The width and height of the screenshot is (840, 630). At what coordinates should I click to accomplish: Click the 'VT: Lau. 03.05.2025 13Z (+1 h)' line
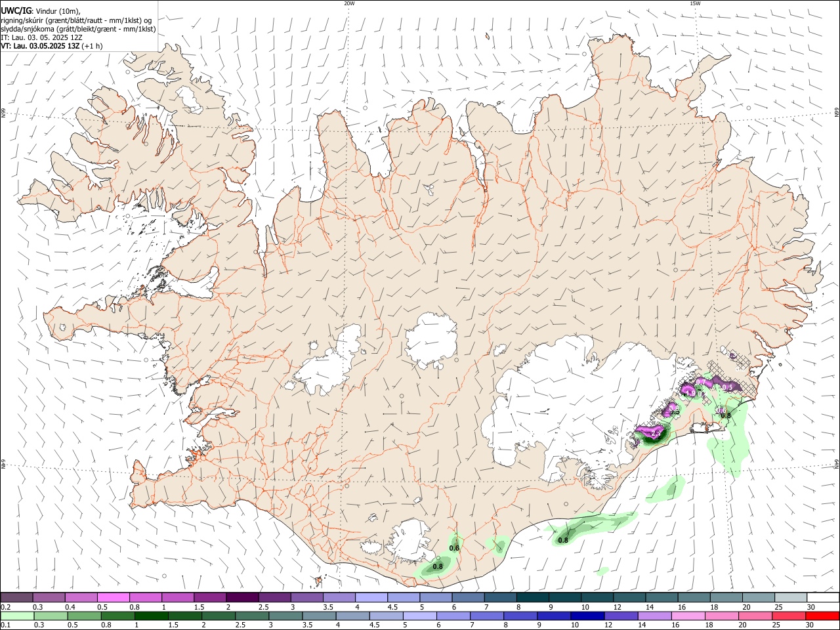[51, 46]
